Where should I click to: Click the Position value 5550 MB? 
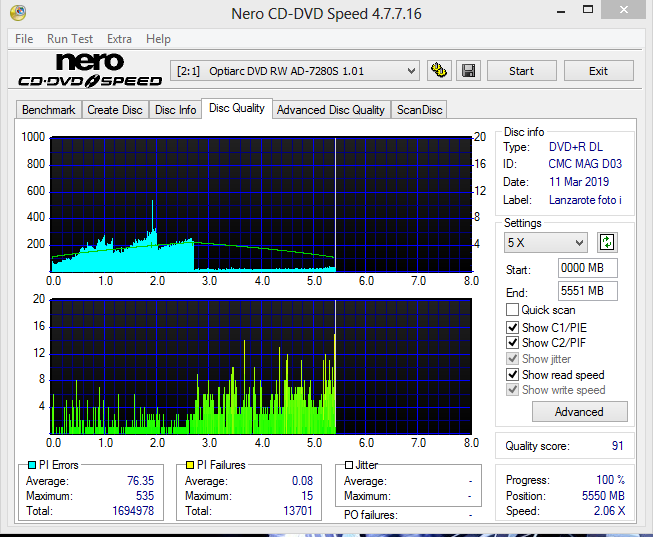click(603, 496)
